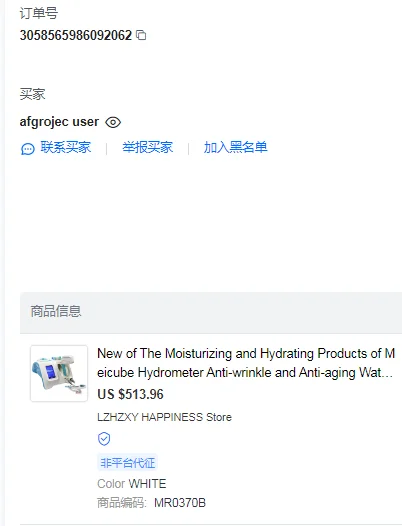This screenshot has height=526, width=402.
Task: Click the chat bubble icon beside 联系买家
Action: click(x=28, y=149)
